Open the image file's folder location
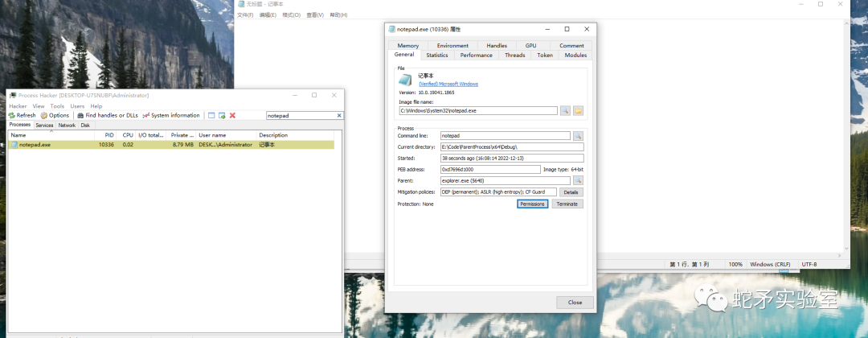Viewport: 868px width, 338px height. pos(578,111)
